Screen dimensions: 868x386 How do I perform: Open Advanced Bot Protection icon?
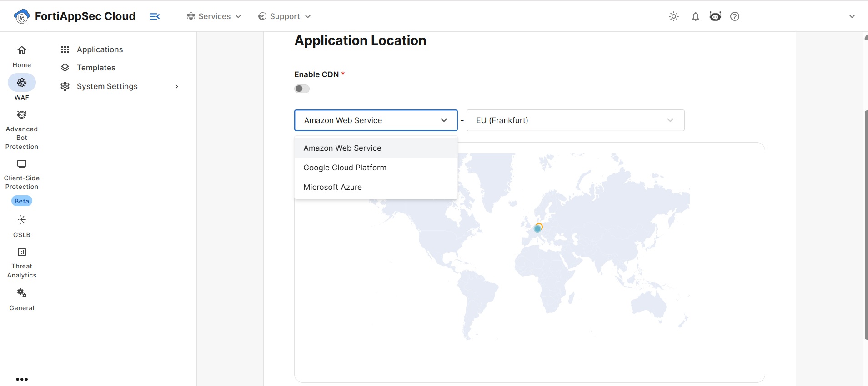tap(22, 114)
